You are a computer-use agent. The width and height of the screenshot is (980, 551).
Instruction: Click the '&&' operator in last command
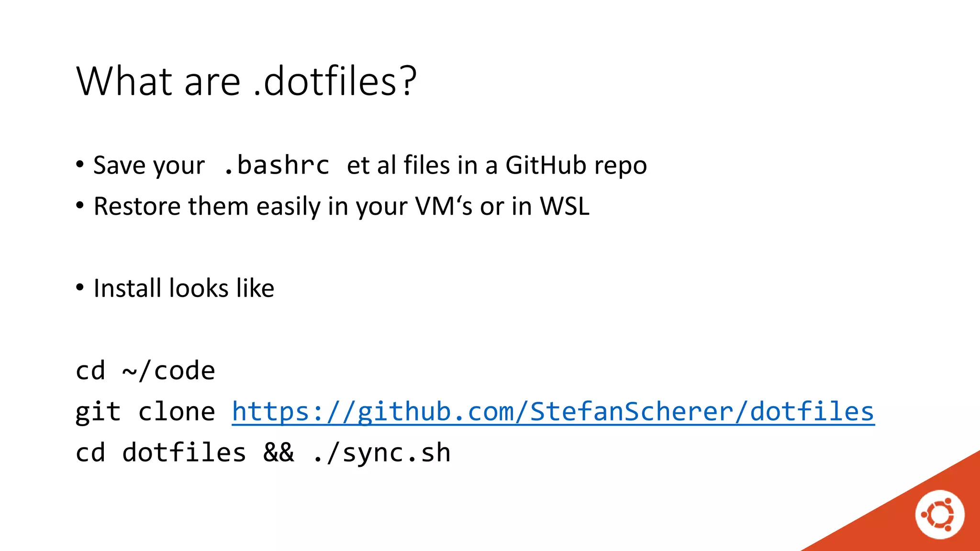click(x=278, y=452)
